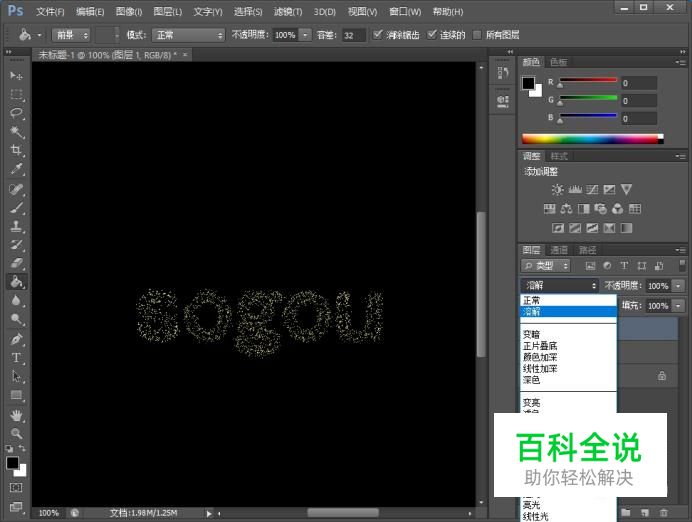Open the fill source dropdown 前景

point(71,35)
